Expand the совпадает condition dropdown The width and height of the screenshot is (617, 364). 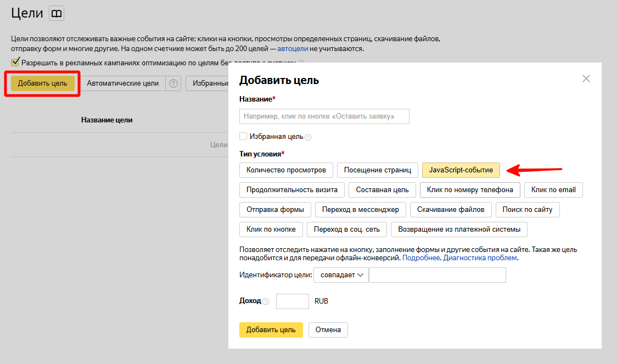[341, 275]
